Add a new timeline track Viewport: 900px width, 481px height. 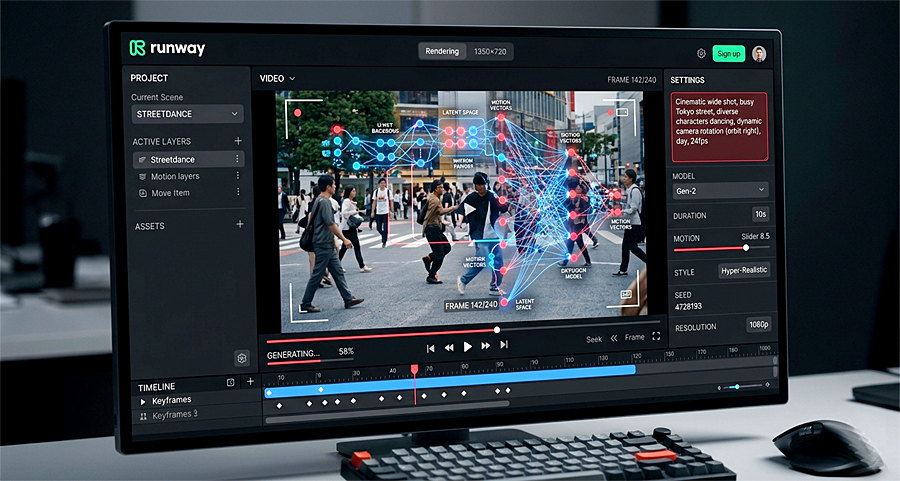click(x=250, y=381)
